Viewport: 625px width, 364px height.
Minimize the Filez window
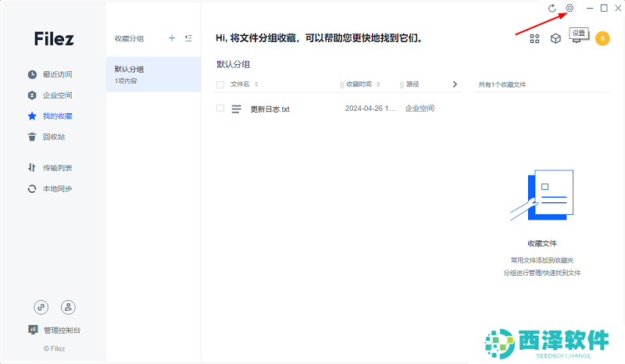590,8
